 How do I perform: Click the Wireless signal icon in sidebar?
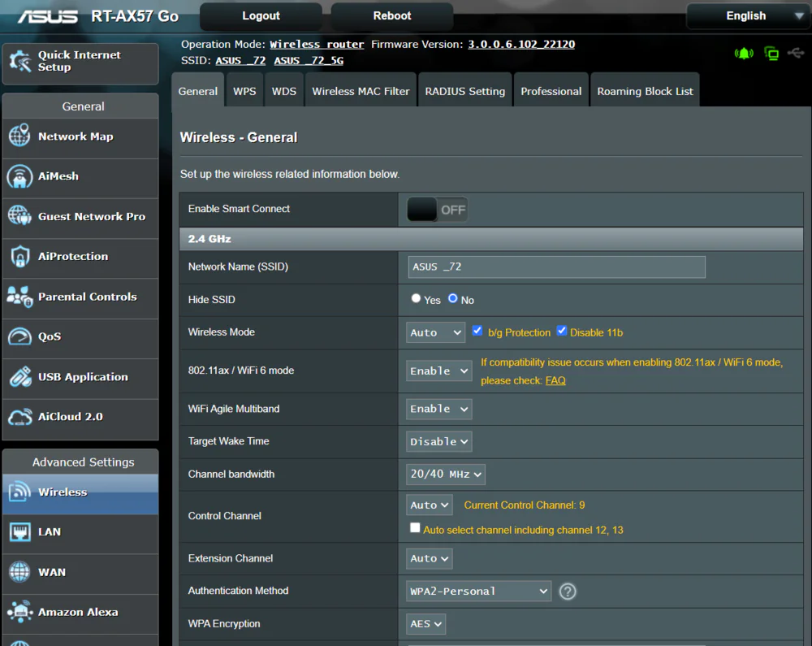coord(19,492)
